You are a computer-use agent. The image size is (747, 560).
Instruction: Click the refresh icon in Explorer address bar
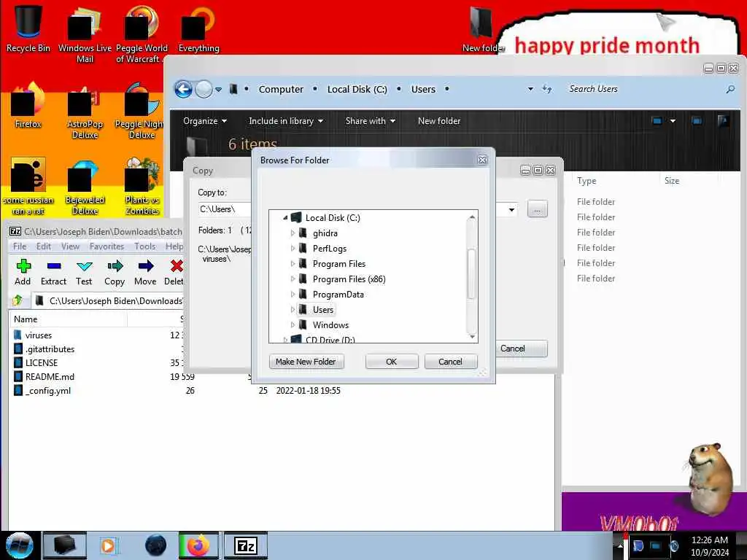(547, 89)
